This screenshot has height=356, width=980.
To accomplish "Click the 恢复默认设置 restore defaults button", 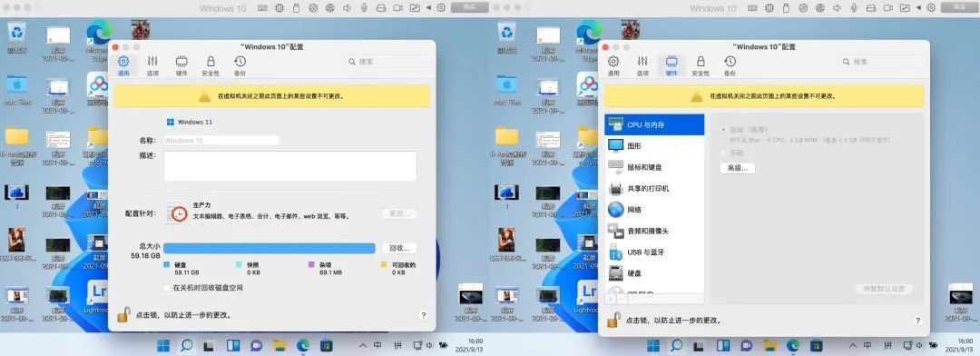I will coord(884,289).
